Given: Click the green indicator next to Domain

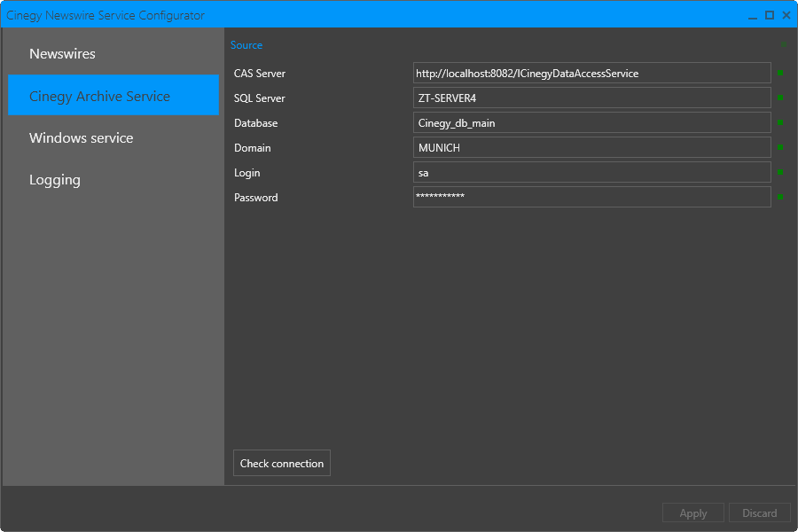Looking at the screenshot, I should pyautogui.click(x=780, y=147).
